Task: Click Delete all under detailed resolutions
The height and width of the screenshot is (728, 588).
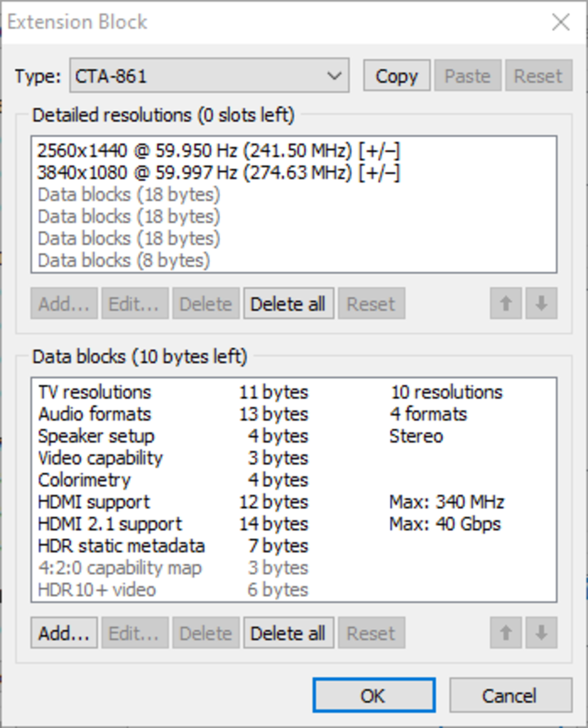Action: [288, 303]
